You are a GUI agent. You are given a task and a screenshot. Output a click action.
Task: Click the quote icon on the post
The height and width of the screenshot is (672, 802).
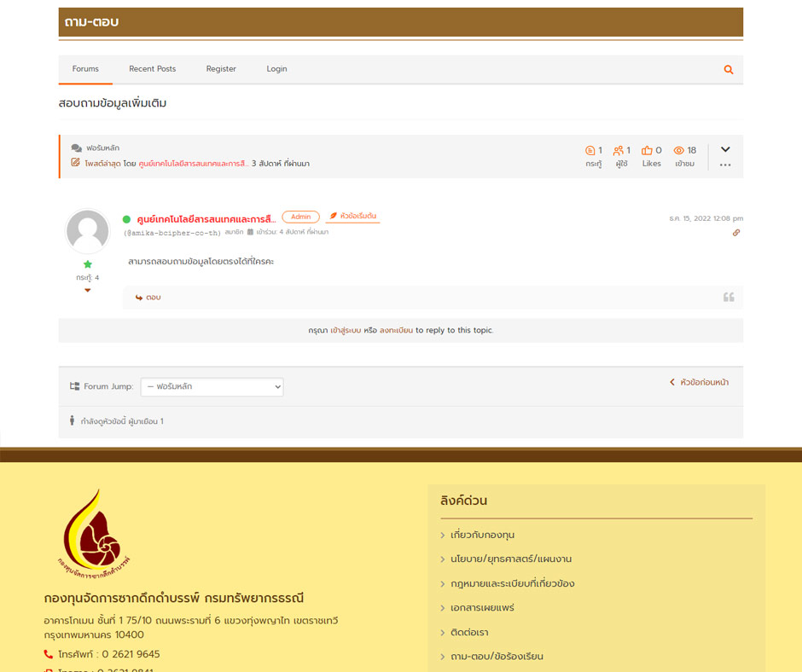pyautogui.click(x=729, y=297)
